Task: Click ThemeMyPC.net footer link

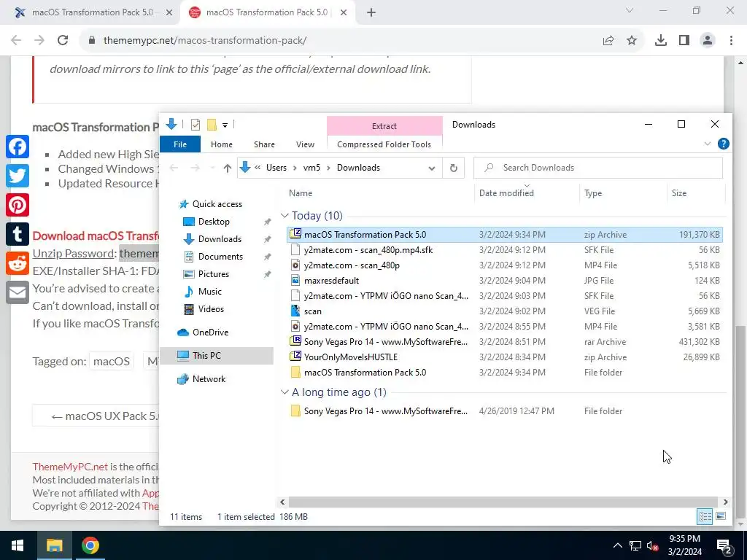Action: coord(70,467)
